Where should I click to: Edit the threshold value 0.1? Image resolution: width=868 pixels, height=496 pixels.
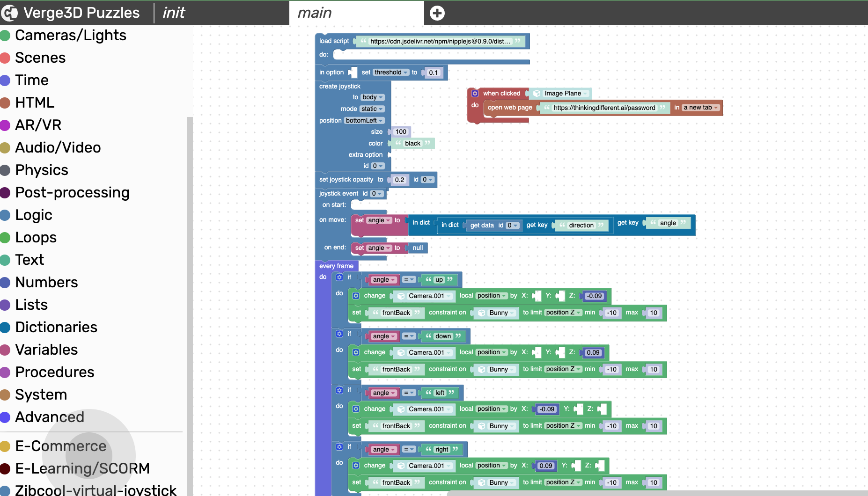[x=434, y=73]
